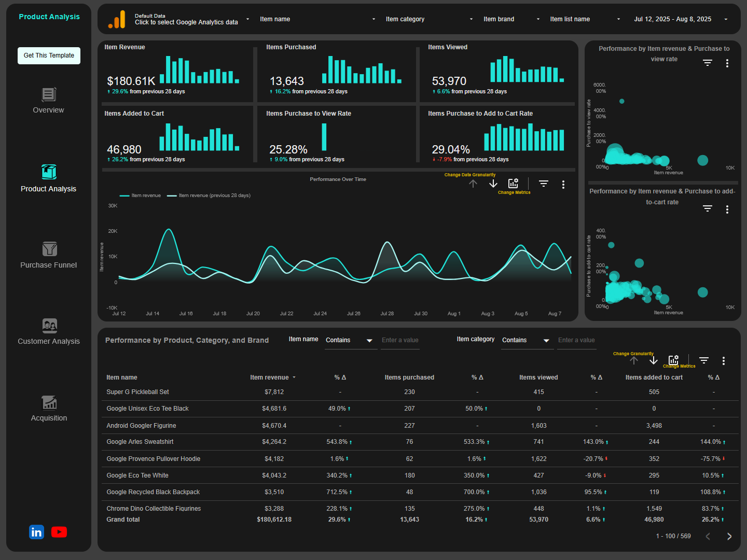Viewport: 747px width, 560px height.
Task: Open more options on Performance Over Time chart
Action: pyautogui.click(x=563, y=185)
